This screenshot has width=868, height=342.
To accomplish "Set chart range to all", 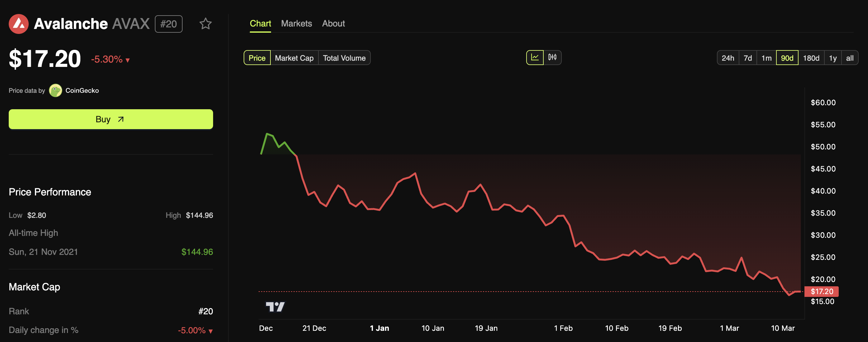I will pos(850,58).
